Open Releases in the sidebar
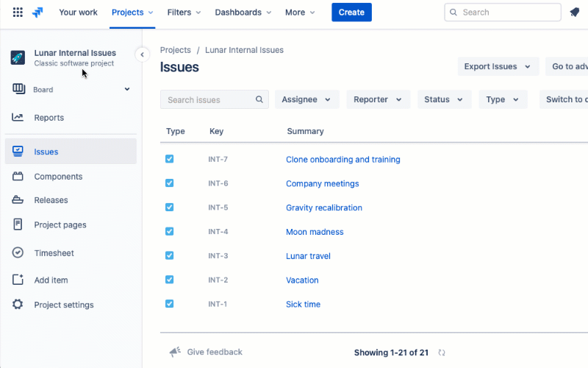This screenshot has width=588, height=368. point(51,200)
